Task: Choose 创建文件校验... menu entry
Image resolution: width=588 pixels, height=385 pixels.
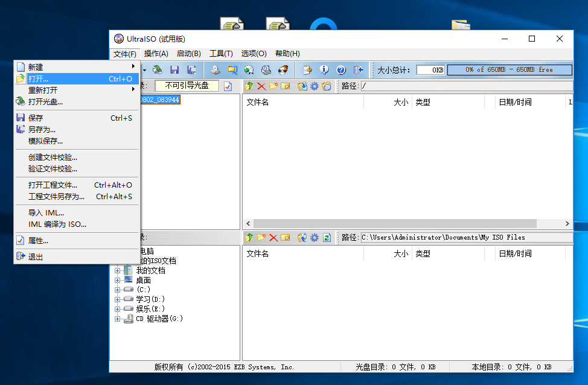Action: click(x=77, y=157)
